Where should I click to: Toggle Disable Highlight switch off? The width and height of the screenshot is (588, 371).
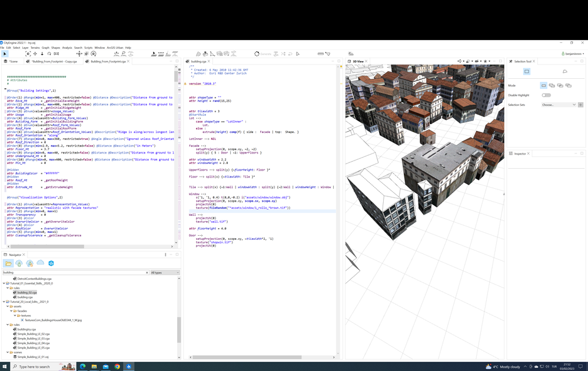547,95
